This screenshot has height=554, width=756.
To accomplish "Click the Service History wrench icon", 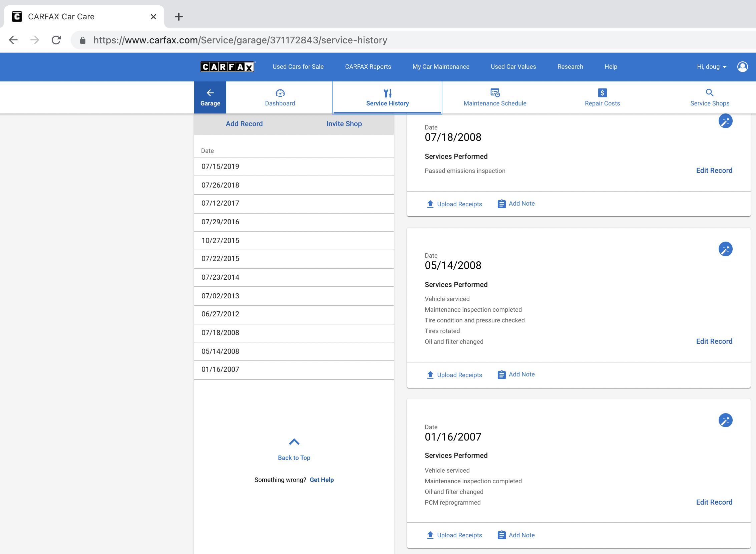I will 388,93.
